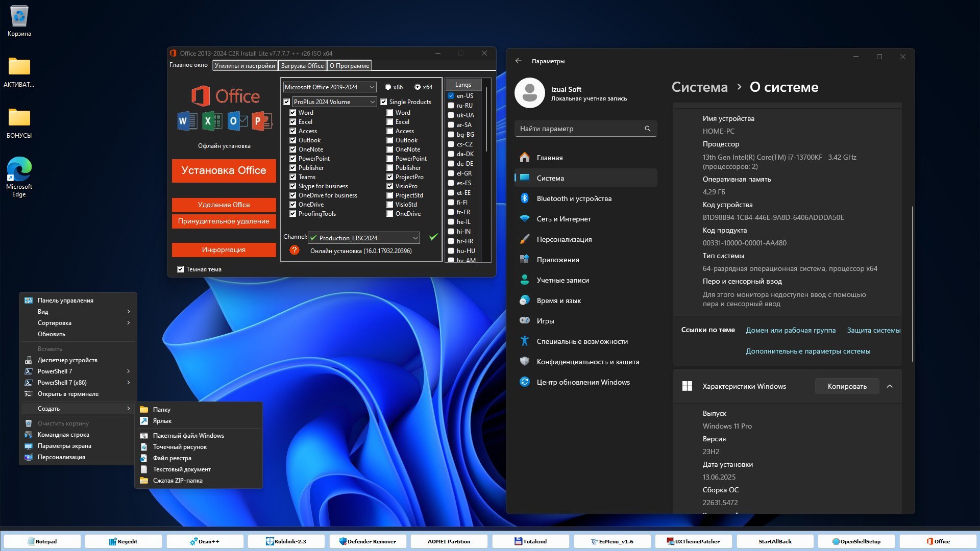Toggle the Темная тема checkbox

click(x=181, y=269)
